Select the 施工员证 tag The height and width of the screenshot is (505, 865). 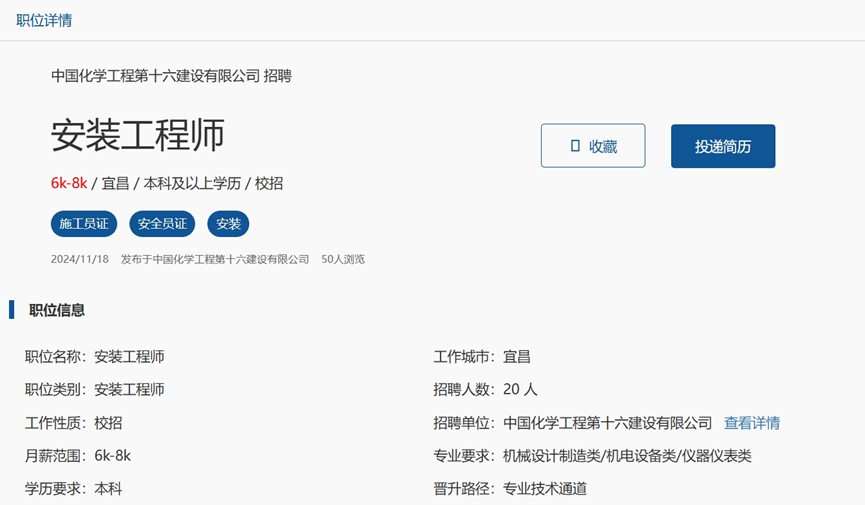(x=84, y=224)
